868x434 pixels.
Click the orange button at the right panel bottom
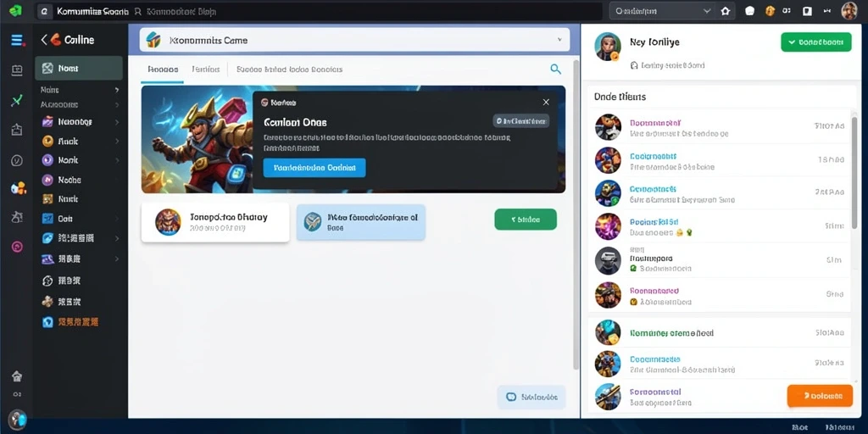(x=820, y=396)
